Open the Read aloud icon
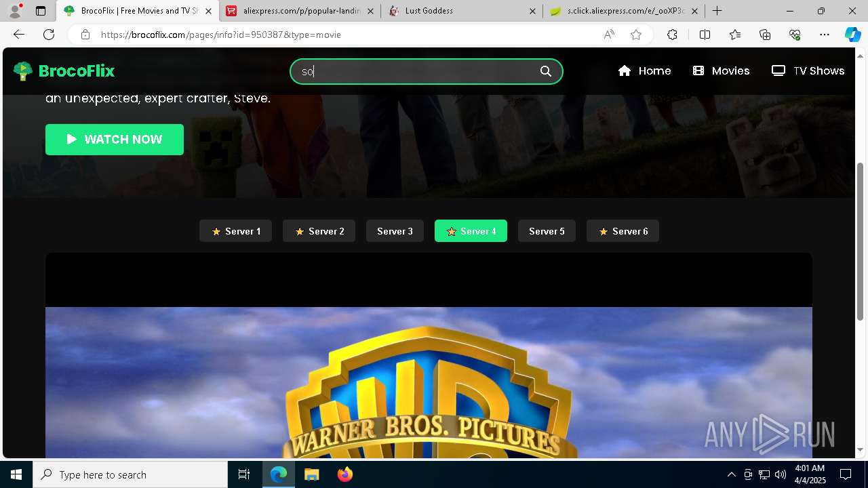This screenshot has height=488, width=868. coord(609,35)
